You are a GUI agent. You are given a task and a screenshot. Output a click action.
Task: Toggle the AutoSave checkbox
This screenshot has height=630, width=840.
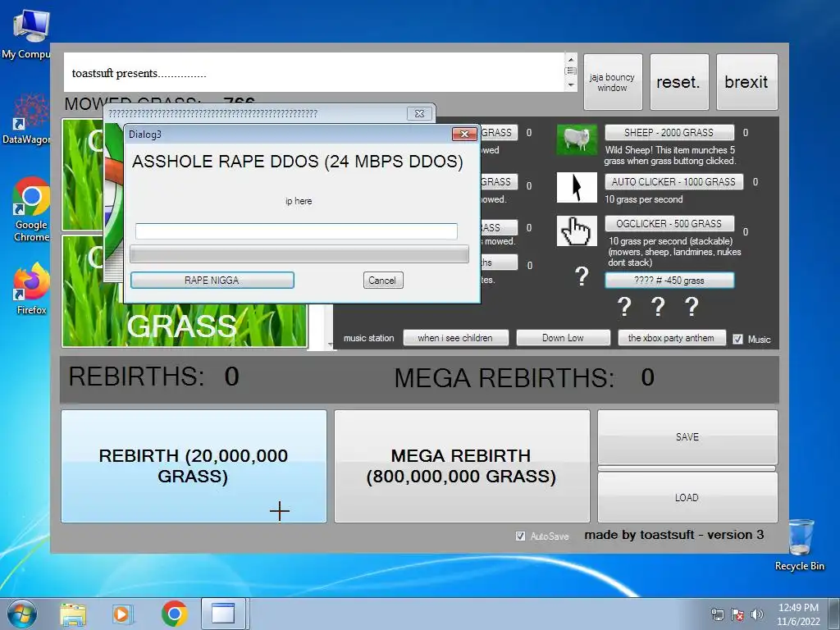click(x=520, y=536)
